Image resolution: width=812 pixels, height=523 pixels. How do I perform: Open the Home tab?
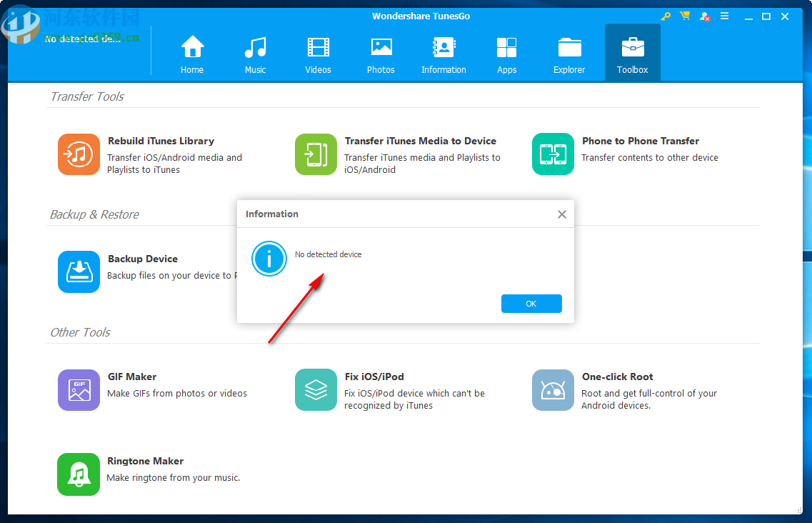click(x=192, y=54)
